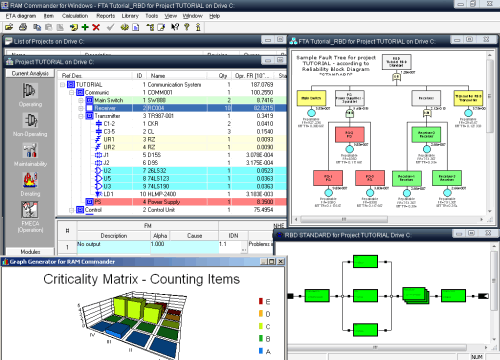Click the resistor icon beside UR1

tap(98, 139)
